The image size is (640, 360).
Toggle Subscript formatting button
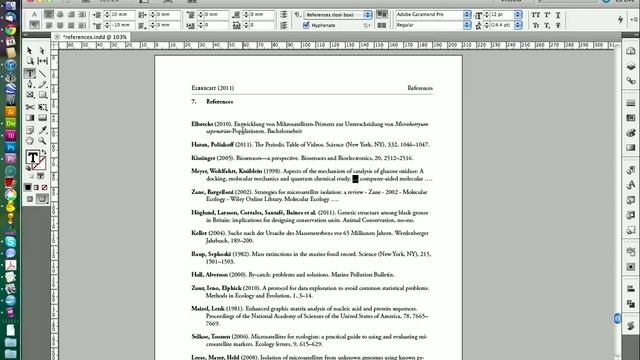[x=547, y=25]
